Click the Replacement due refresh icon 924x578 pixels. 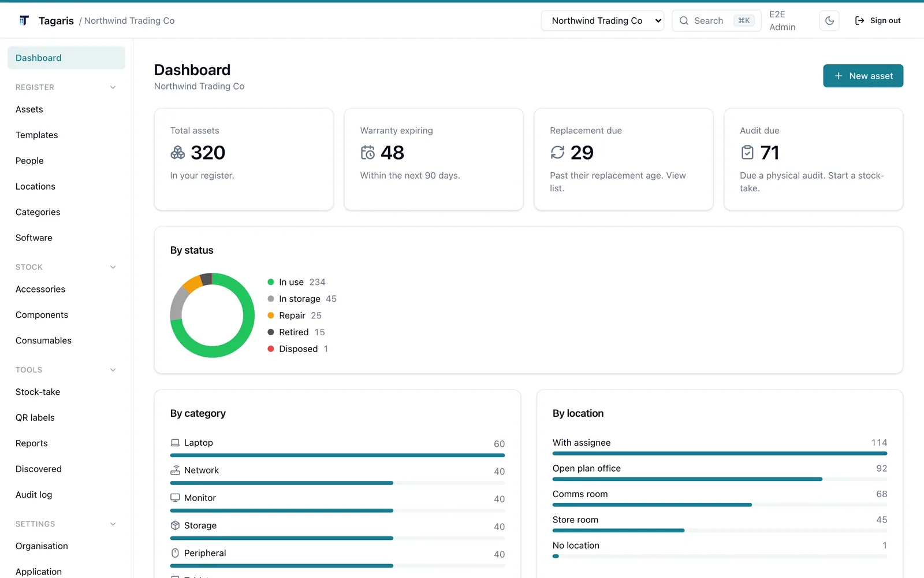[557, 153]
